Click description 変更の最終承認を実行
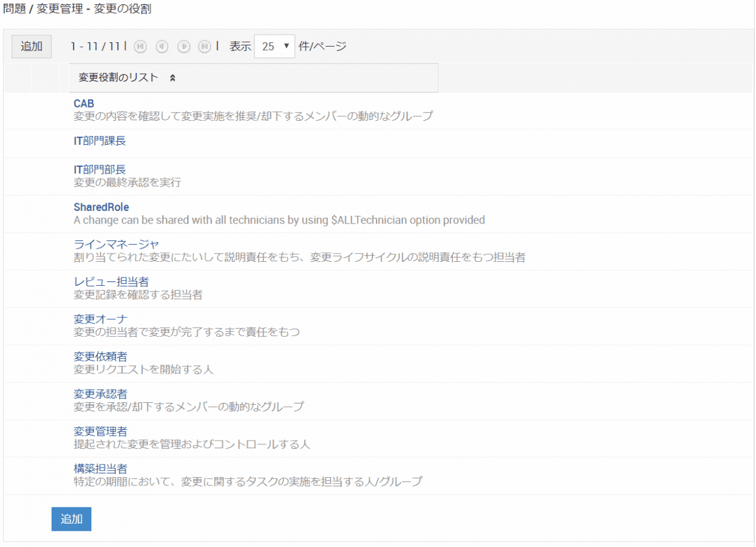The width and height of the screenshot is (756, 547). coord(127,183)
